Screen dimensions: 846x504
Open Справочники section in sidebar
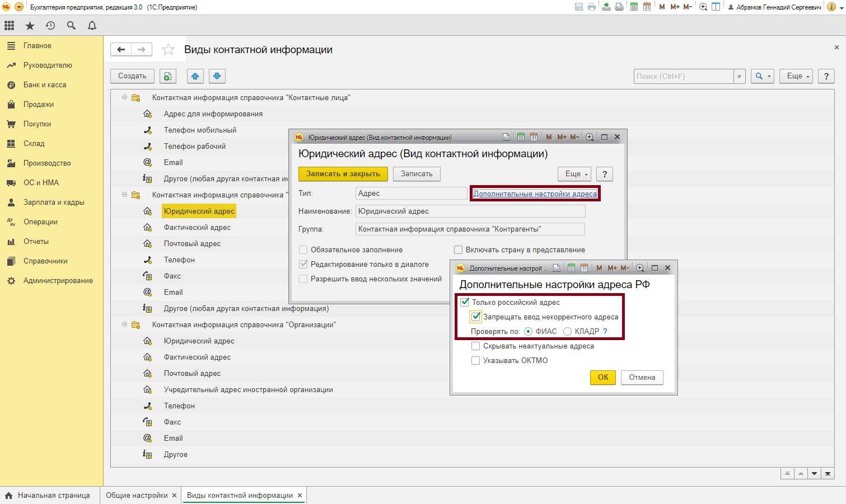pos(45,261)
